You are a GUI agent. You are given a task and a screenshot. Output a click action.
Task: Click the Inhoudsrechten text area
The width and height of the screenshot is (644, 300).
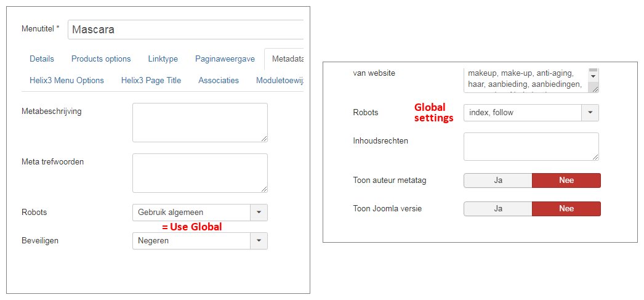click(531, 146)
